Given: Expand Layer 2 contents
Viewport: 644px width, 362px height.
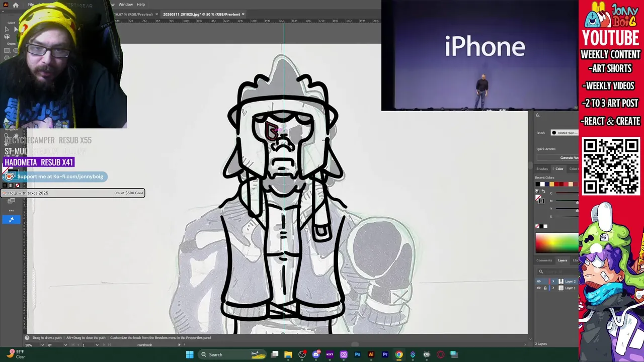Looking at the screenshot, I should pos(553,282).
